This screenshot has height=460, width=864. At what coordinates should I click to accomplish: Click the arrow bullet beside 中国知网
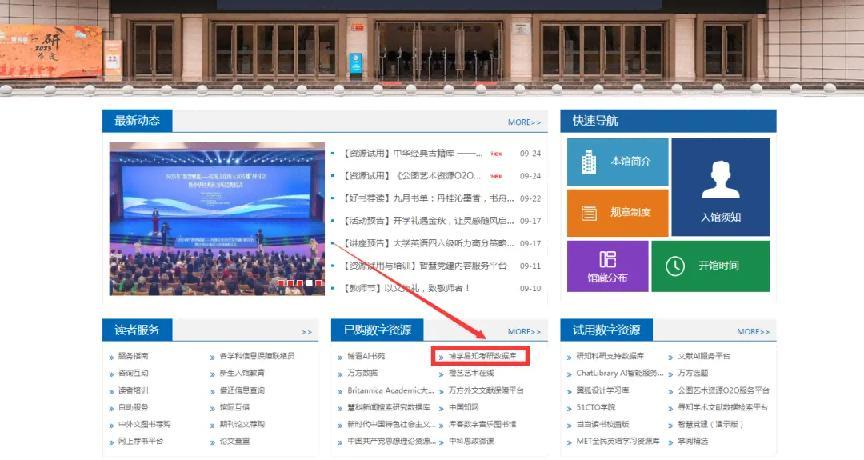point(441,407)
